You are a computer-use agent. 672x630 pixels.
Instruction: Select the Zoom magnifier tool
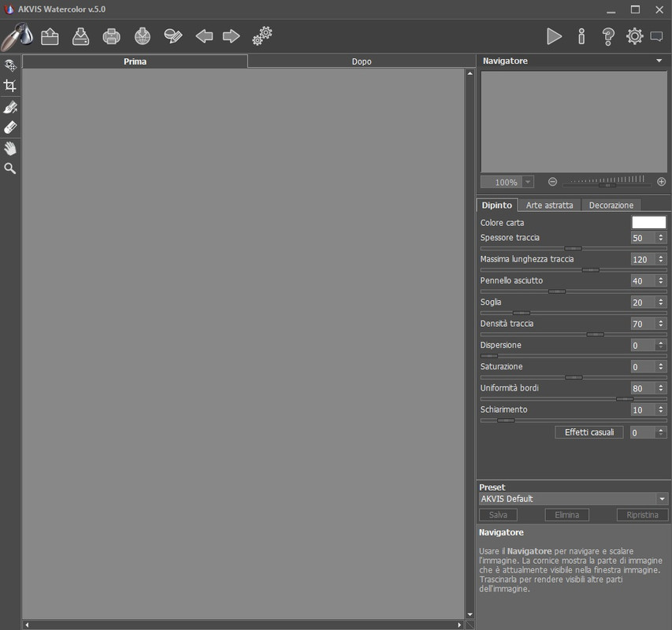(10, 169)
